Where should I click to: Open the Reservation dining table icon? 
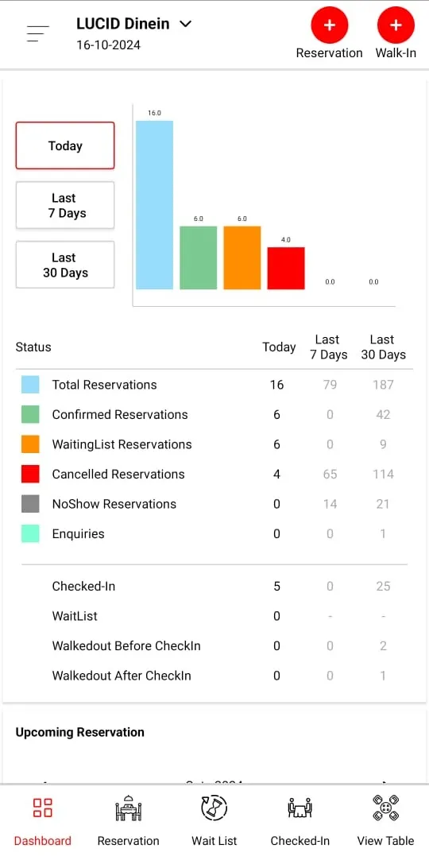(129, 808)
